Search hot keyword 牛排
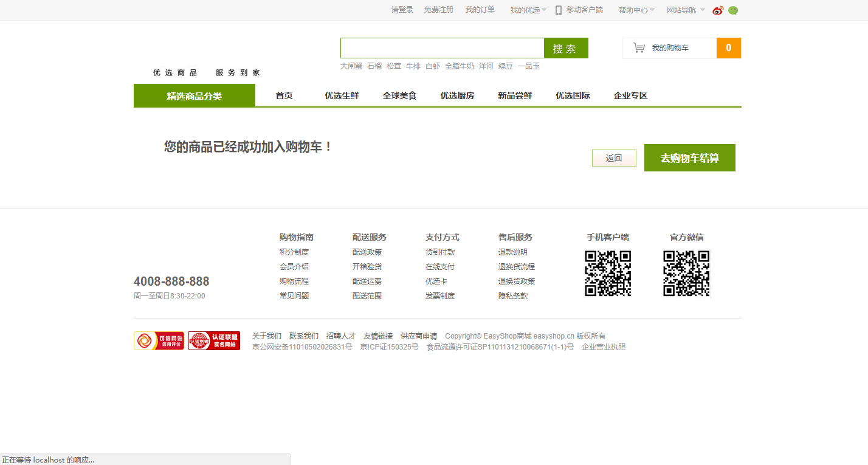The image size is (868, 465). point(413,66)
